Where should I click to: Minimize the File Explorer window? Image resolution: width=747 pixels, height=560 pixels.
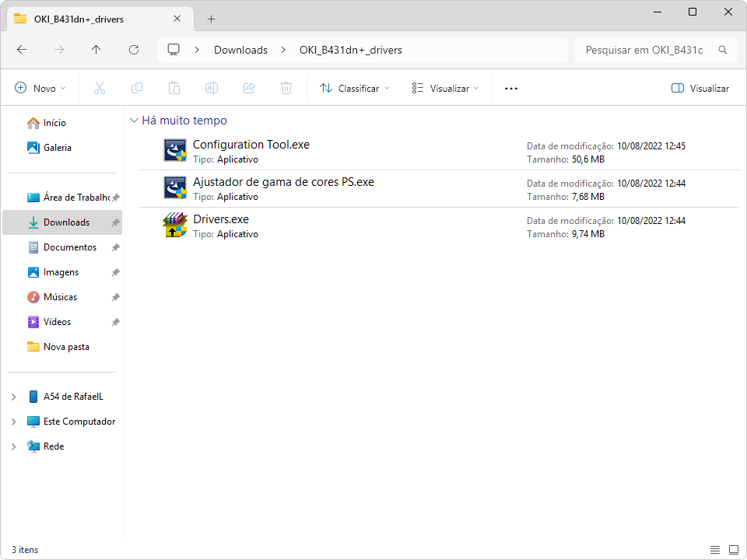tap(658, 12)
